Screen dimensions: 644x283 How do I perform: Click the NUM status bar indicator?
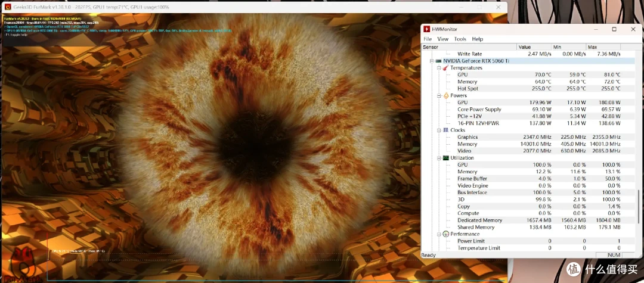point(614,255)
